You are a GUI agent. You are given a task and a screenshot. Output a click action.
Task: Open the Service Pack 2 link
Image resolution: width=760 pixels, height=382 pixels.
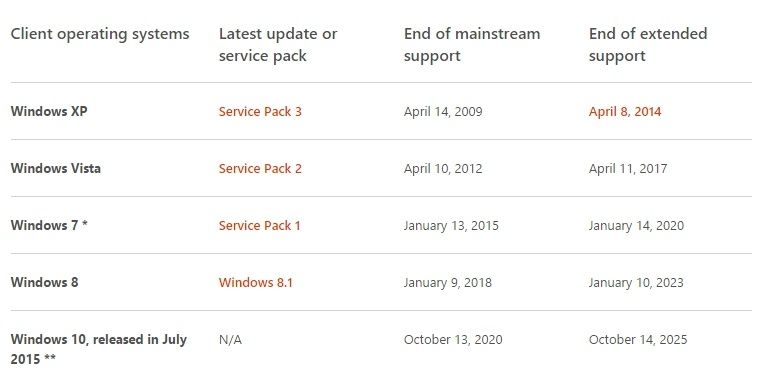(260, 169)
